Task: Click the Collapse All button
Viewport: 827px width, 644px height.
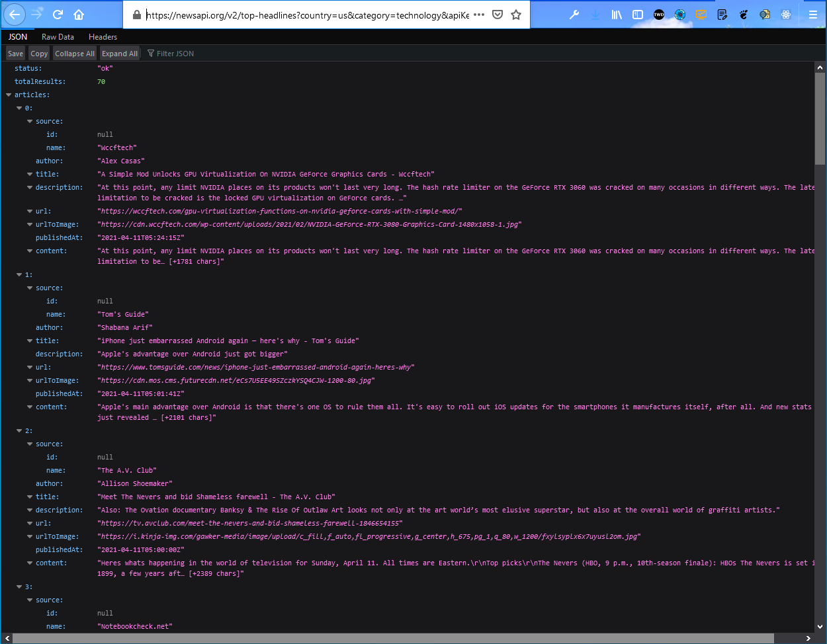Action: tap(75, 54)
